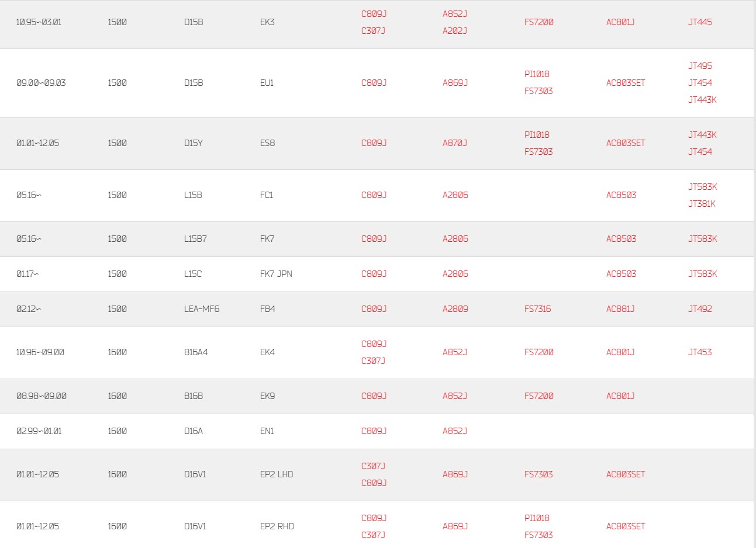
Task: Click C307J link in EK4 row
Action: pos(373,361)
